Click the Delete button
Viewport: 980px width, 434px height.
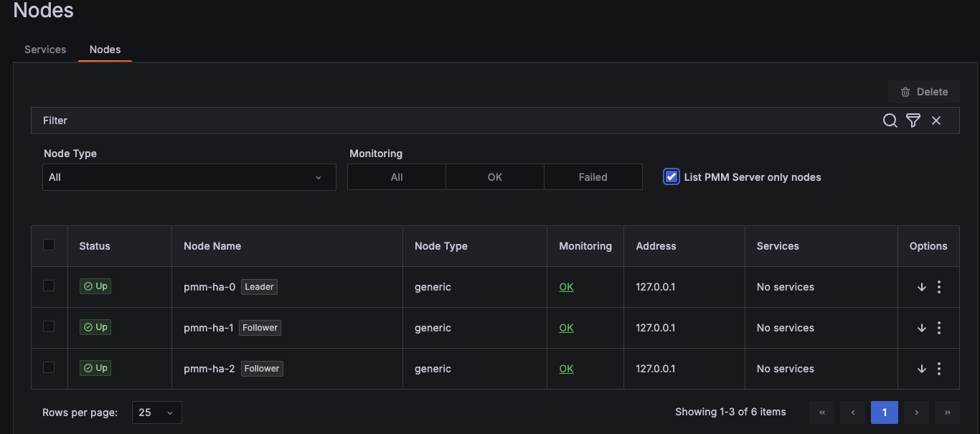tap(924, 92)
